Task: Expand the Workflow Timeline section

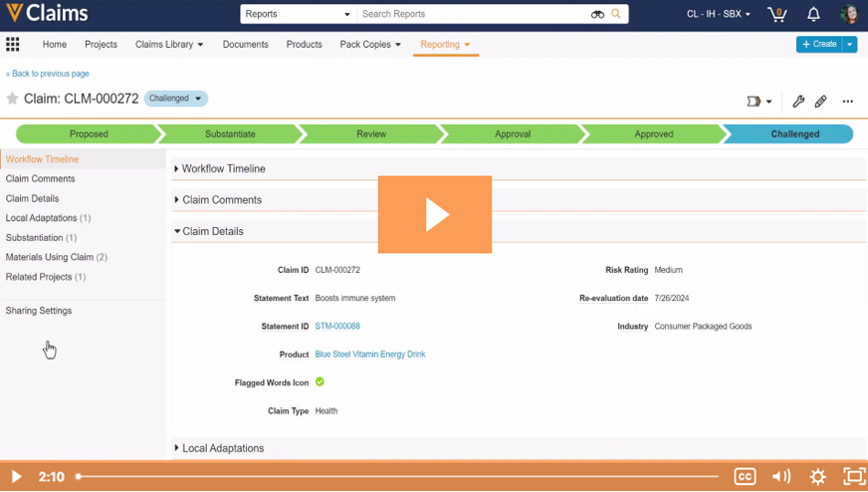Action: click(223, 169)
